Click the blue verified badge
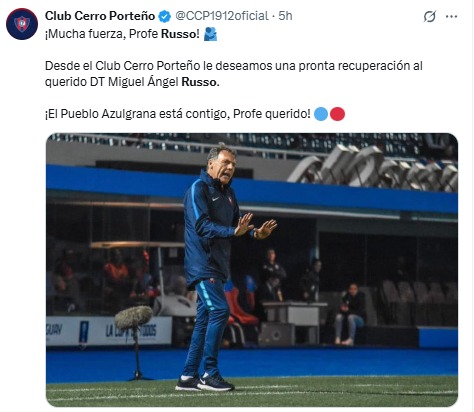 coord(164,16)
